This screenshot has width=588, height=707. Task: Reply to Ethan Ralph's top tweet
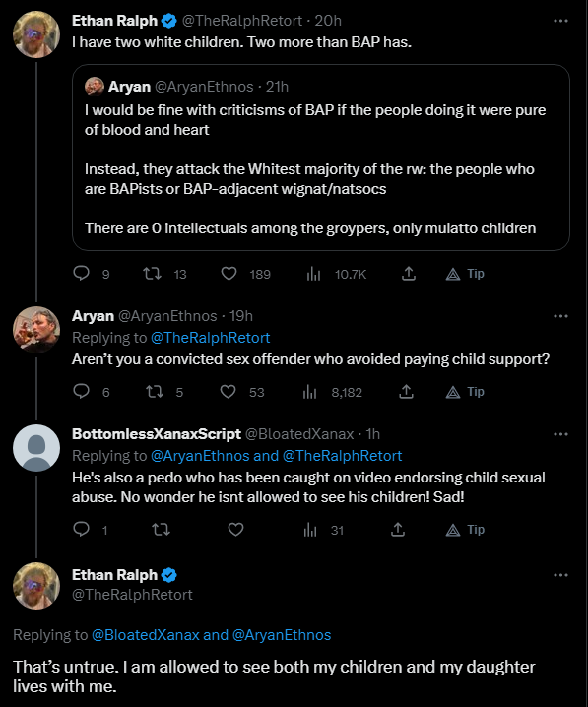point(82,273)
